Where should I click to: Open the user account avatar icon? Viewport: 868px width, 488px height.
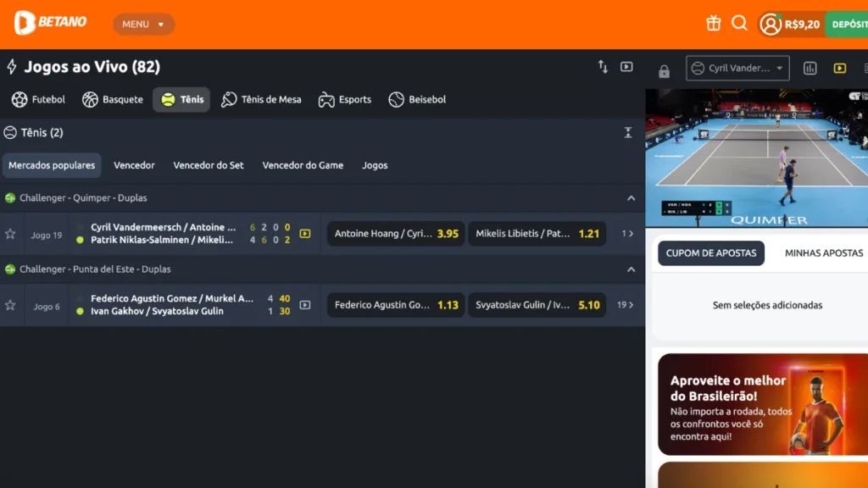point(770,25)
